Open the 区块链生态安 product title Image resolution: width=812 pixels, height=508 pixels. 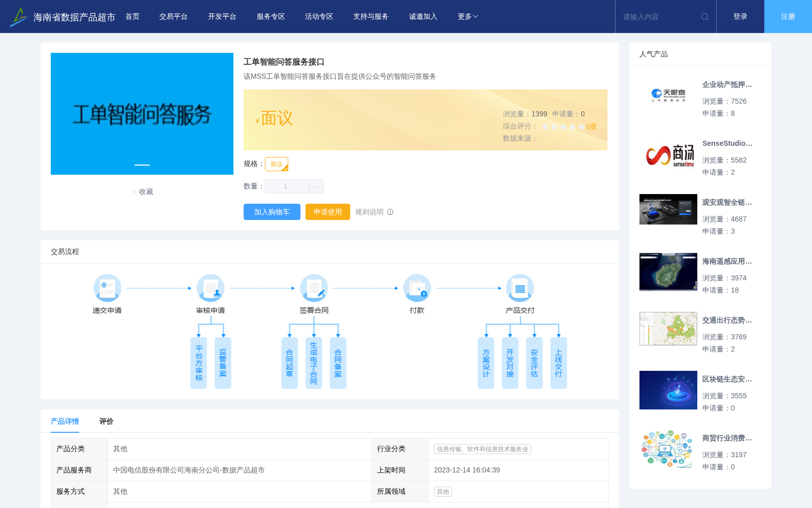coord(727,379)
